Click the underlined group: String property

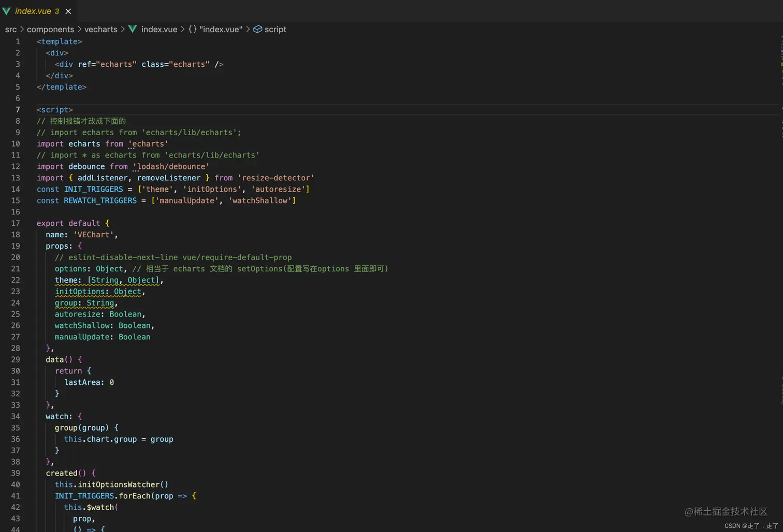coord(84,303)
